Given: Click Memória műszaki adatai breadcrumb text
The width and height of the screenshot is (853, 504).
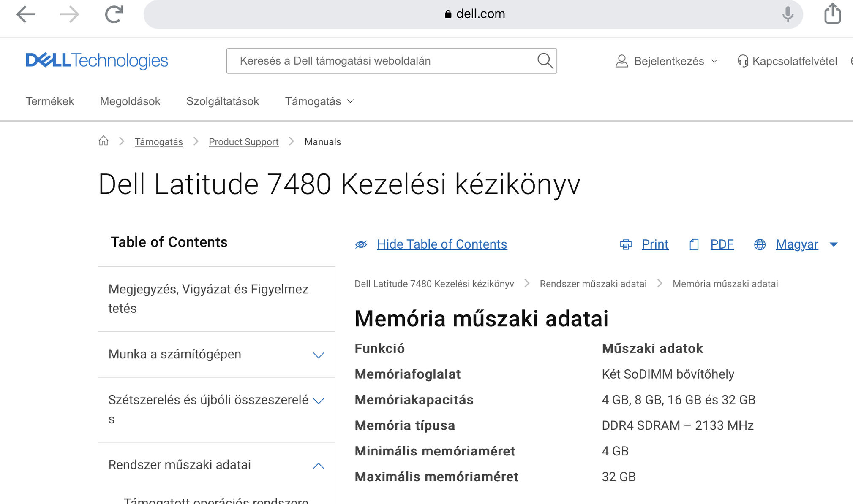Looking at the screenshot, I should pos(725,284).
